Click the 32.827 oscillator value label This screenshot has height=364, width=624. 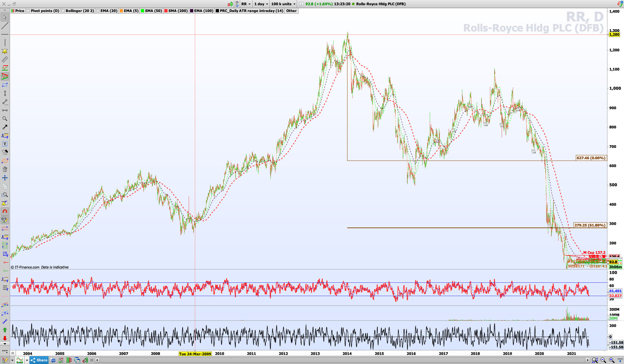click(x=616, y=296)
